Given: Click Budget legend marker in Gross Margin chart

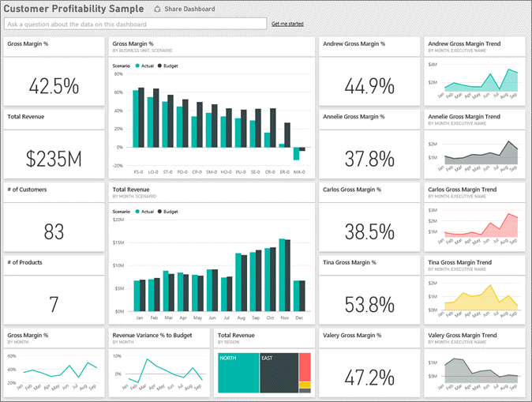Looking at the screenshot, I should tap(160, 65).
